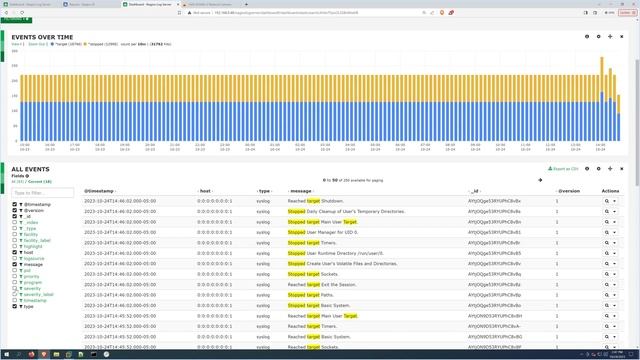Open Firefox from the taskbar
This screenshot has height=360, width=640.
point(31,354)
